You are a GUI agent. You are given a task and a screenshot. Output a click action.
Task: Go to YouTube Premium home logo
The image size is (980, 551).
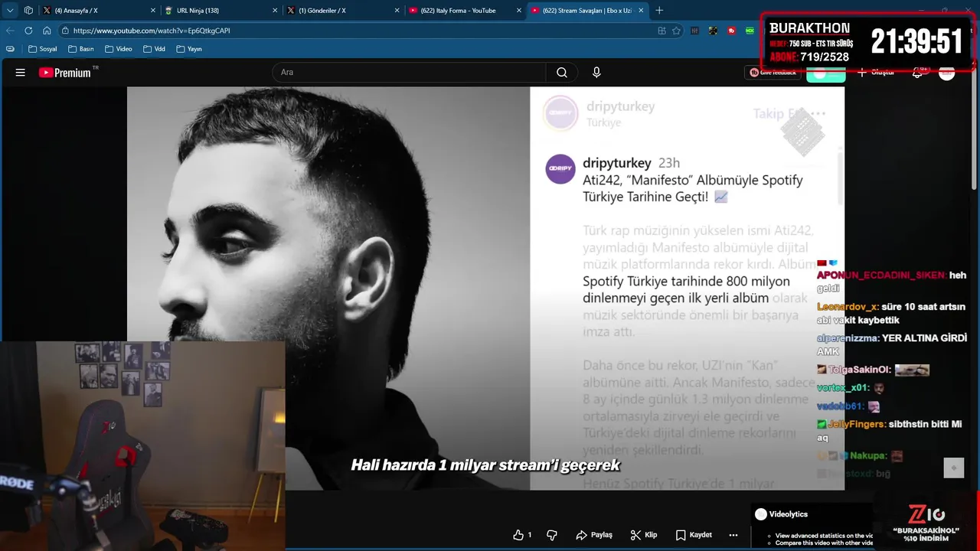point(65,73)
